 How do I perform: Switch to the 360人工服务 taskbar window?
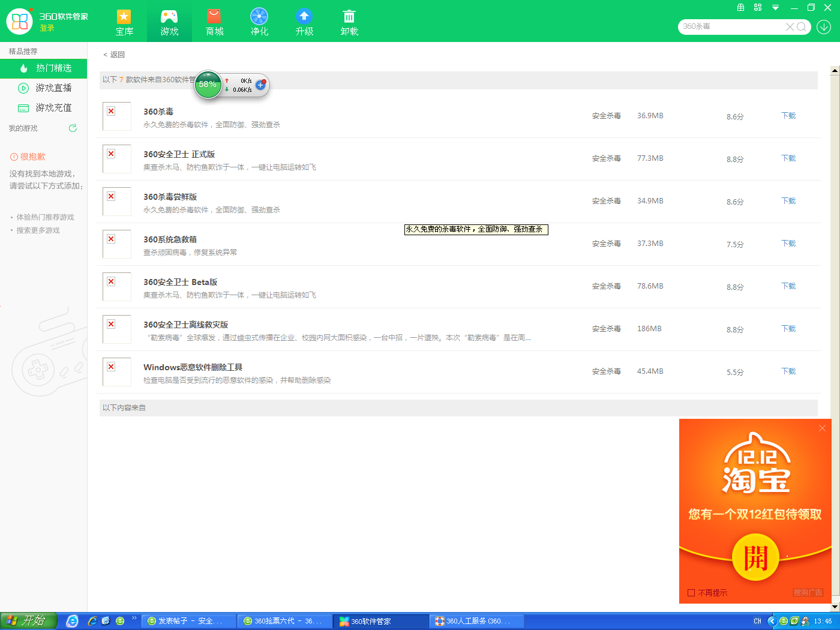click(x=477, y=621)
